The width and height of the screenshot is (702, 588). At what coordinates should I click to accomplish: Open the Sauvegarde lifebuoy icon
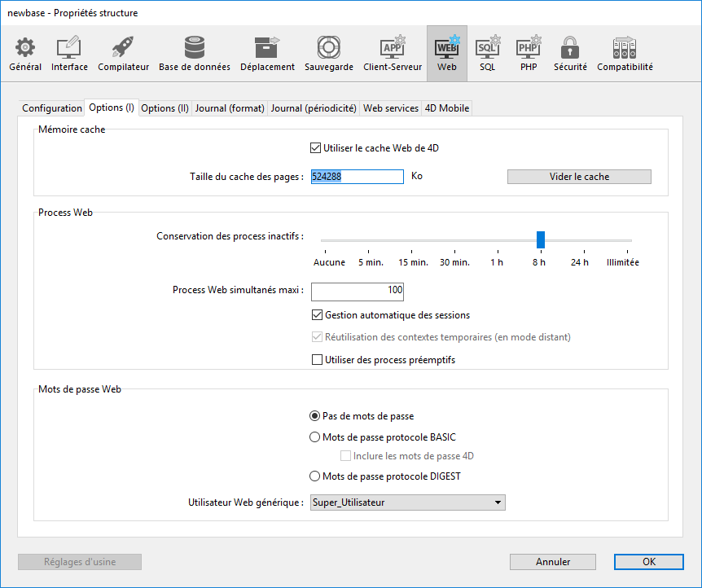[328, 48]
